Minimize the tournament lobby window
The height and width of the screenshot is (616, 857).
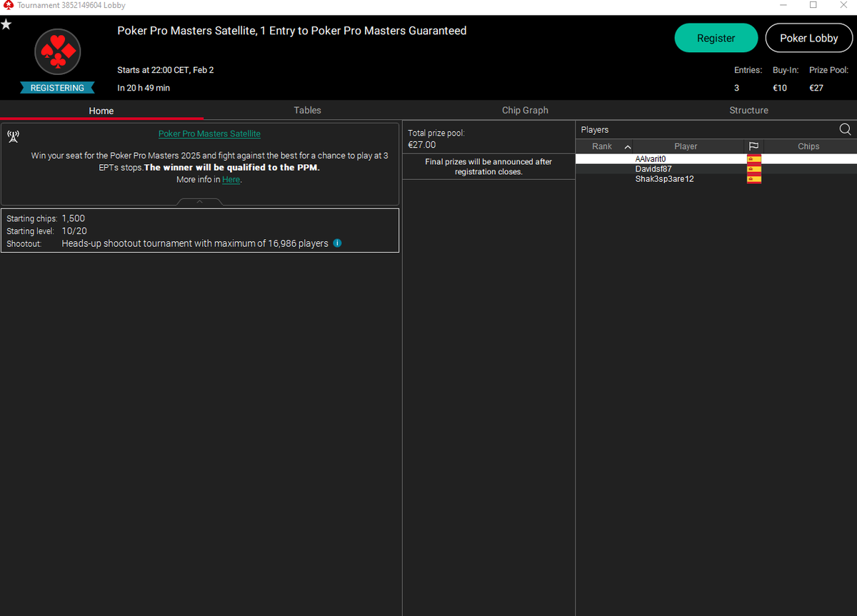click(x=783, y=5)
